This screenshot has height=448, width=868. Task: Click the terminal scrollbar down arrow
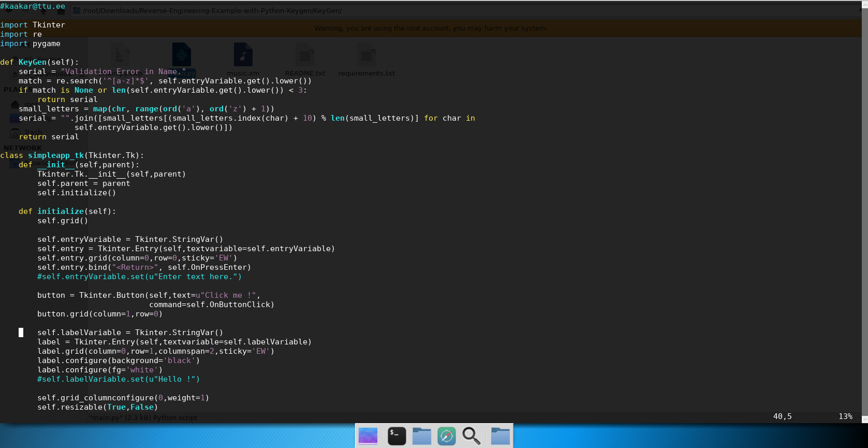coord(864,420)
